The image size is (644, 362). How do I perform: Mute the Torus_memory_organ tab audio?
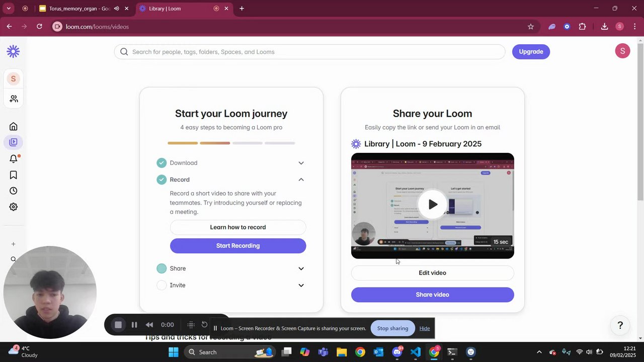(x=117, y=9)
